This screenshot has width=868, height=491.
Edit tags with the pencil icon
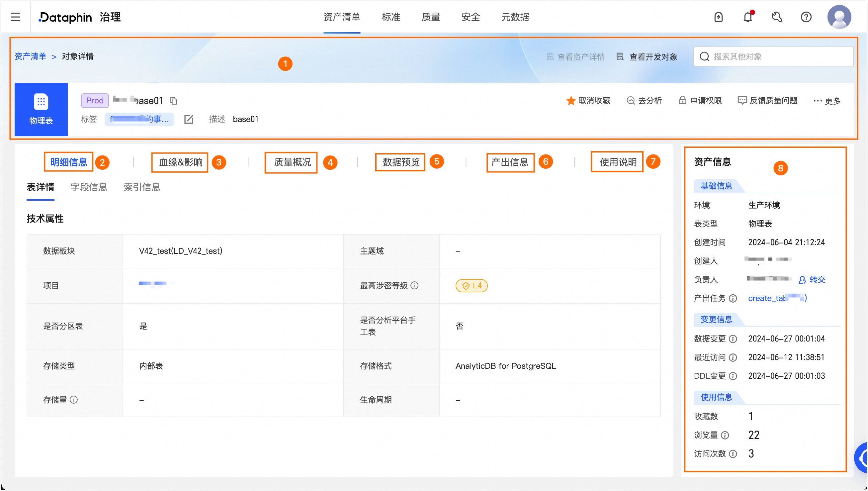click(x=189, y=119)
